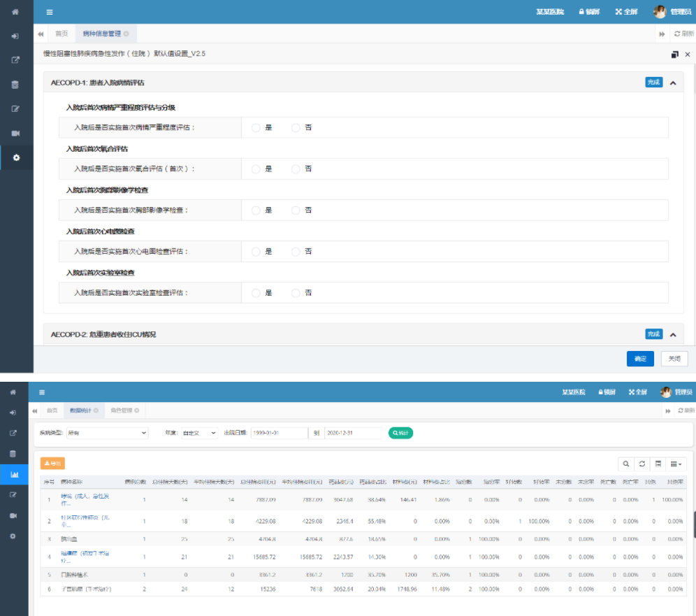Click admin avatar in top window header
The height and width of the screenshot is (616, 696).
click(x=660, y=12)
